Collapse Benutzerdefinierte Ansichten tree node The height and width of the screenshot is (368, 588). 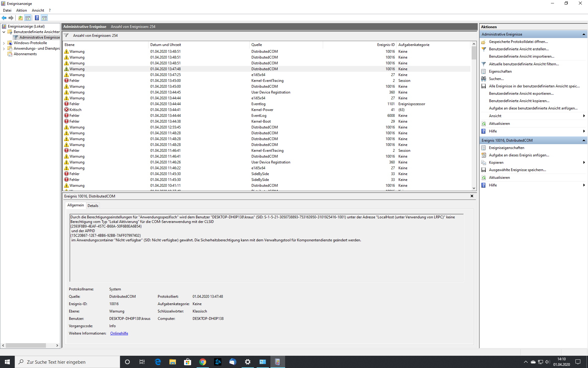[4, 32]
